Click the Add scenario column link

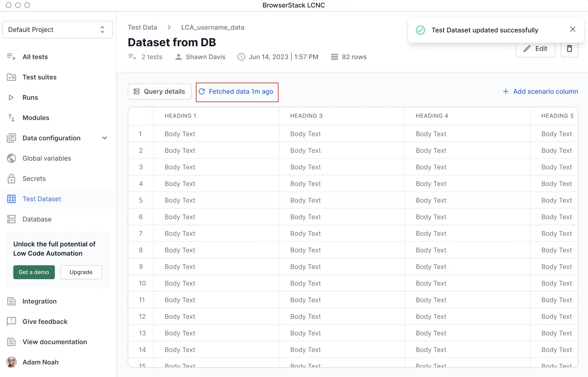tap(540, 92)
